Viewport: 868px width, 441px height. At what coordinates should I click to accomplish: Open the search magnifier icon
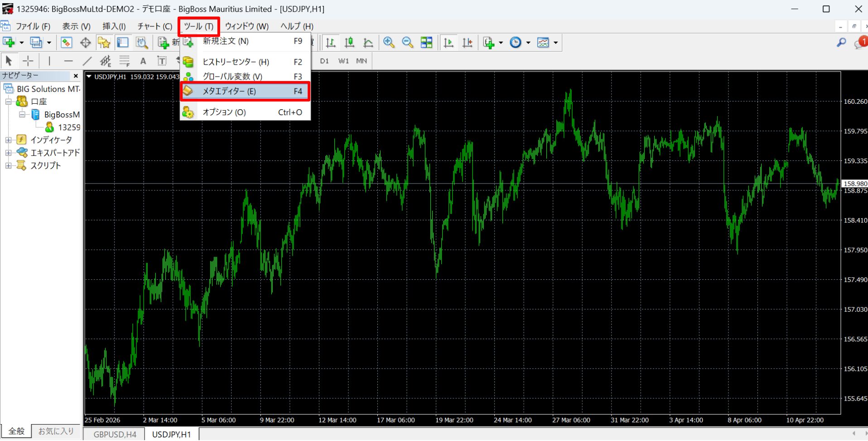[x=841, y=43]
